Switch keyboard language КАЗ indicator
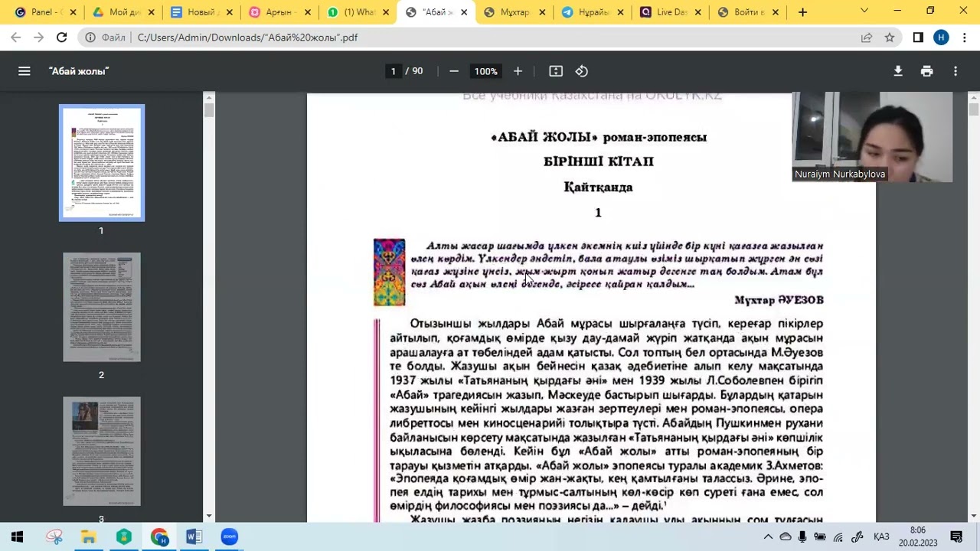 (881, 536)
